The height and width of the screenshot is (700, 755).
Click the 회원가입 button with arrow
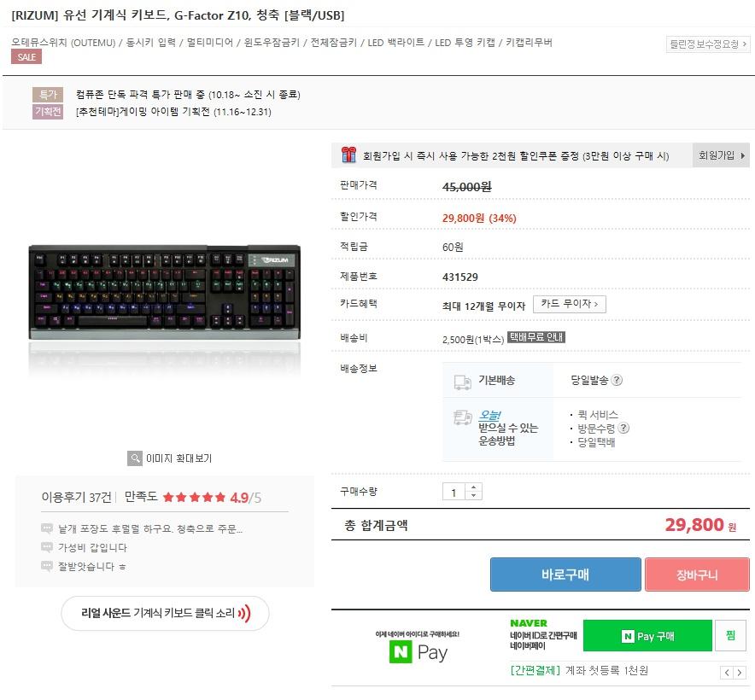[x=721, y=155]
